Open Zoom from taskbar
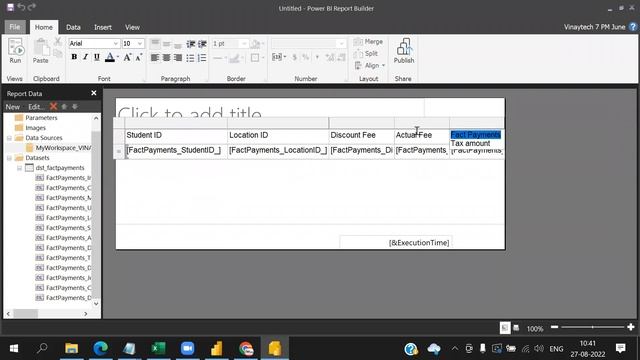This screenshot has height=360, width=640. coord(187,348)
